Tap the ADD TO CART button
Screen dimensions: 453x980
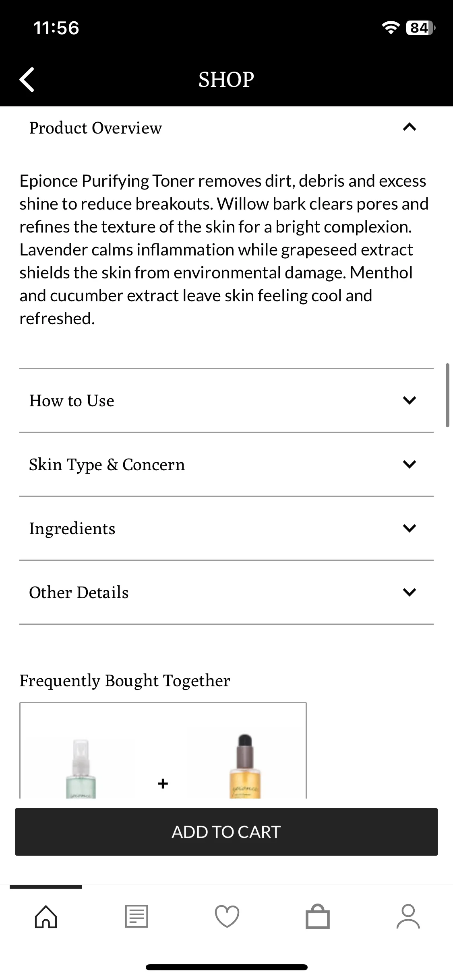[x=226, y=832]
